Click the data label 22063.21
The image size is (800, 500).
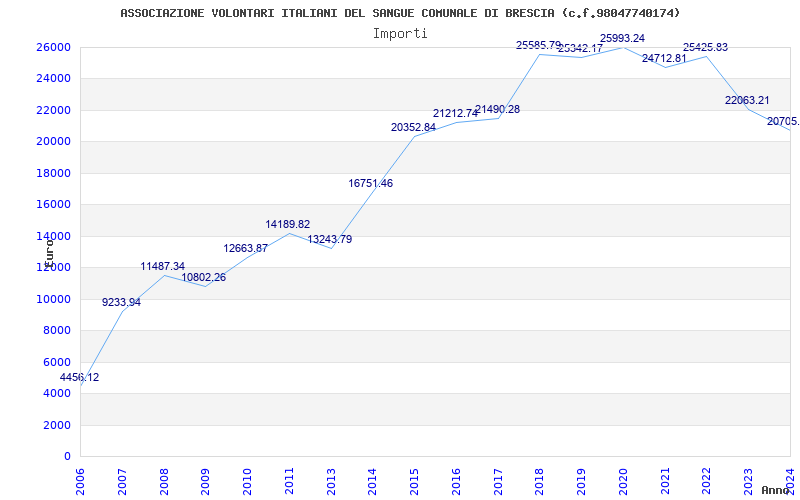pyautogui.click(x=747, y=101)
